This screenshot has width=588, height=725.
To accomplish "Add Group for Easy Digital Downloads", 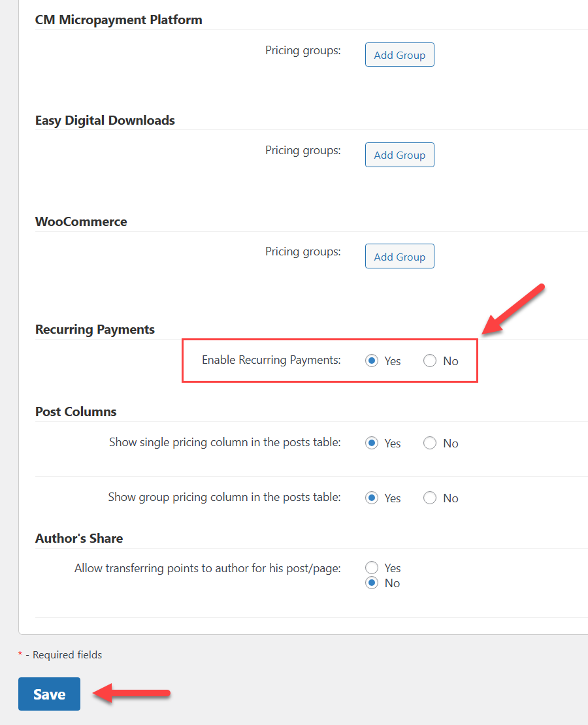I will pyautogui.click(x=399, y=155).
